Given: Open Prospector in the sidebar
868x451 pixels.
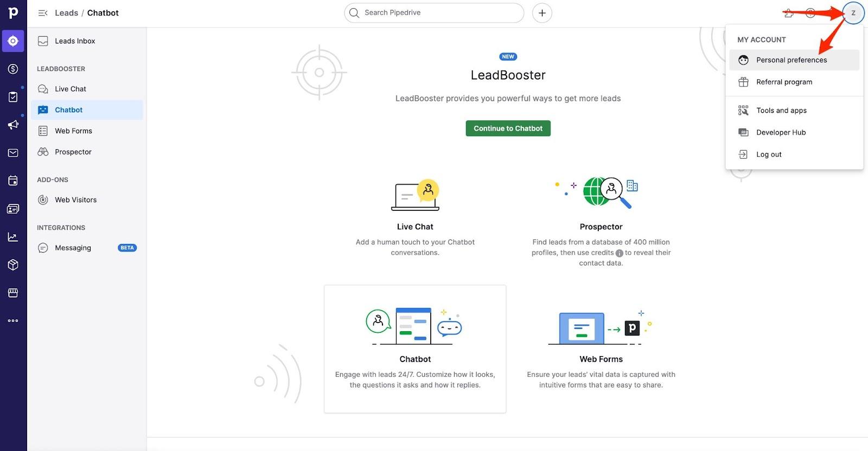Looking at the screenshot, I should pyautogui.click(x=87, y=152).
